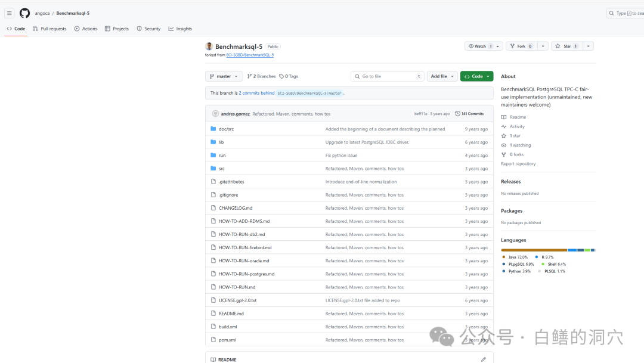
Task: Click the HOW-TO-ADD-RDMS.md file icon
Action: point(213,221)
